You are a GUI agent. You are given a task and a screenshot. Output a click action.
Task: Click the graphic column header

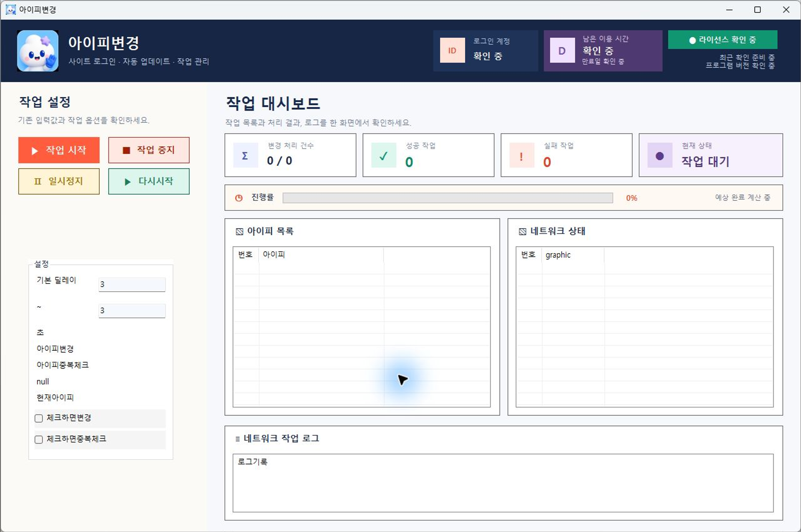click(x=573, y=255)
